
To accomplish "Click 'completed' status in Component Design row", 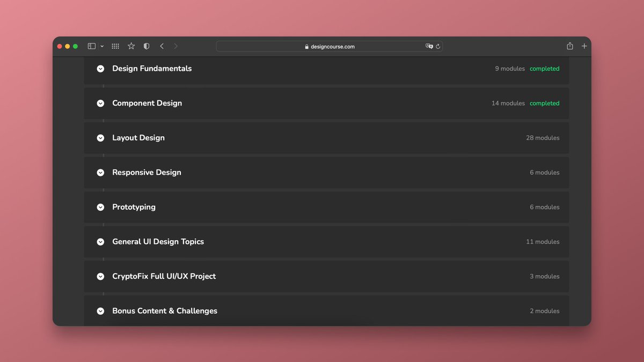I will [x=545, y=104].
